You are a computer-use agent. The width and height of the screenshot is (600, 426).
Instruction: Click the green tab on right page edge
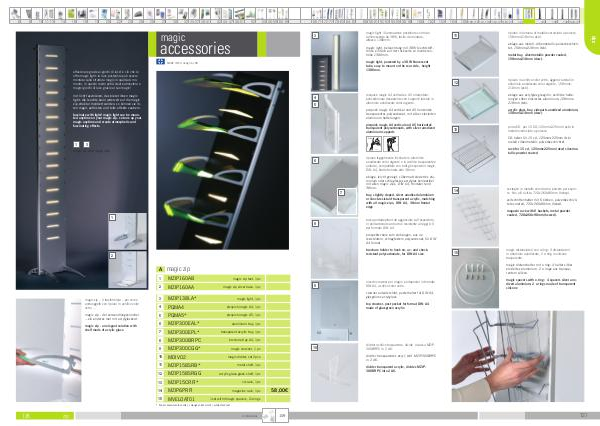593,40
